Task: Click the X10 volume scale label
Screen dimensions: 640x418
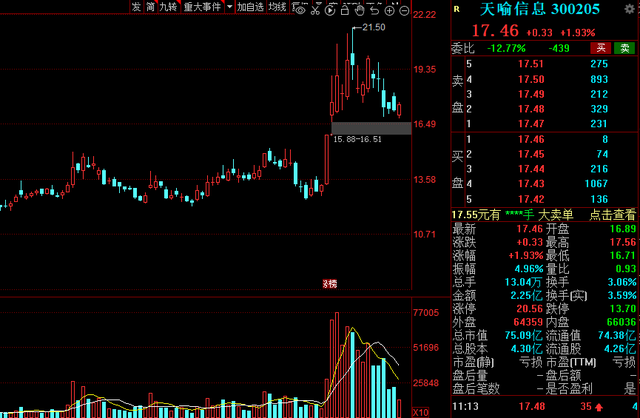Action: coord(420,412)
